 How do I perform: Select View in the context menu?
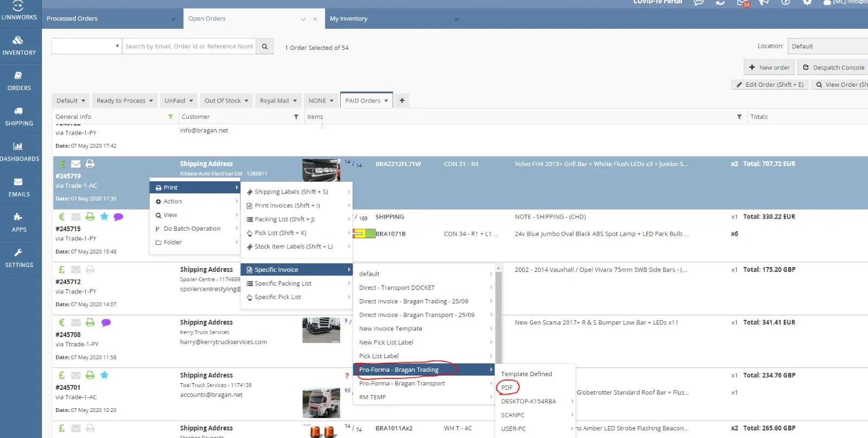tap(194, 215)
